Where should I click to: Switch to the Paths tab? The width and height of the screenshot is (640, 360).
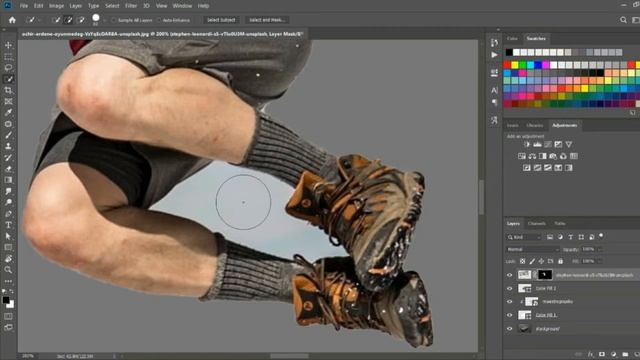560,223
